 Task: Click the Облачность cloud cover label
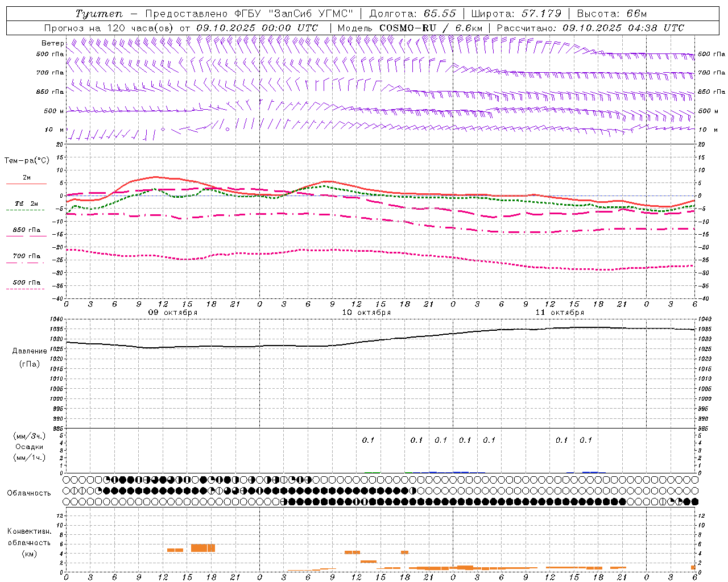(29, 493)
